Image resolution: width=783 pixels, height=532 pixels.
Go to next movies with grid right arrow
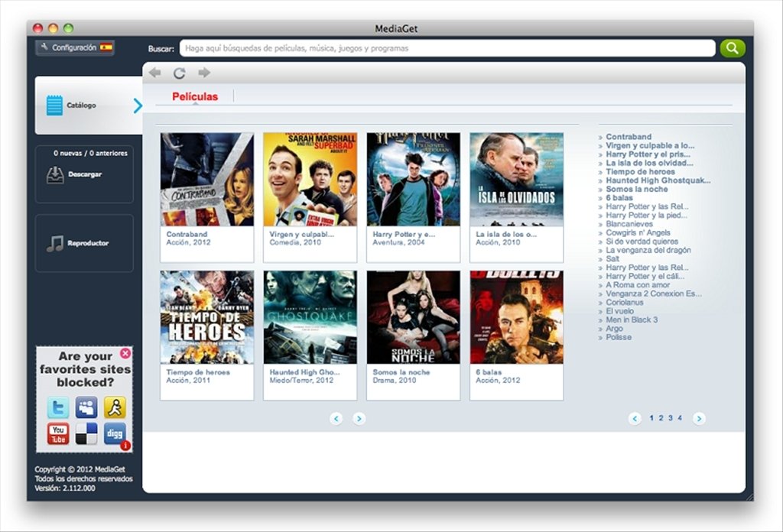pos(359,418)
